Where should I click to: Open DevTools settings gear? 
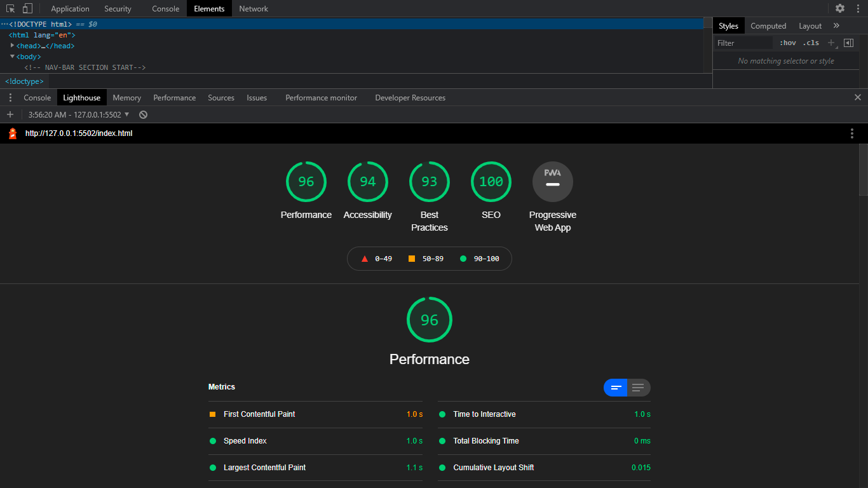pyautogui.click(x=840, y=8)
